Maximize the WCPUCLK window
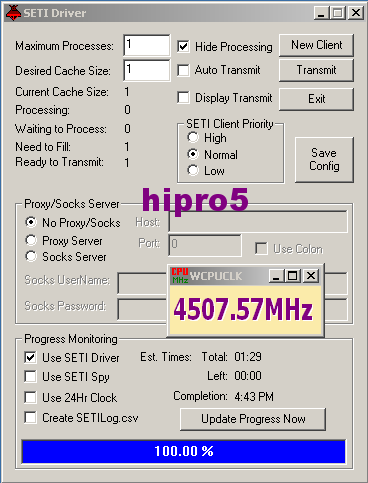This screenshot has height=483, width=368. pyautogui.click(x=293, y=276)
